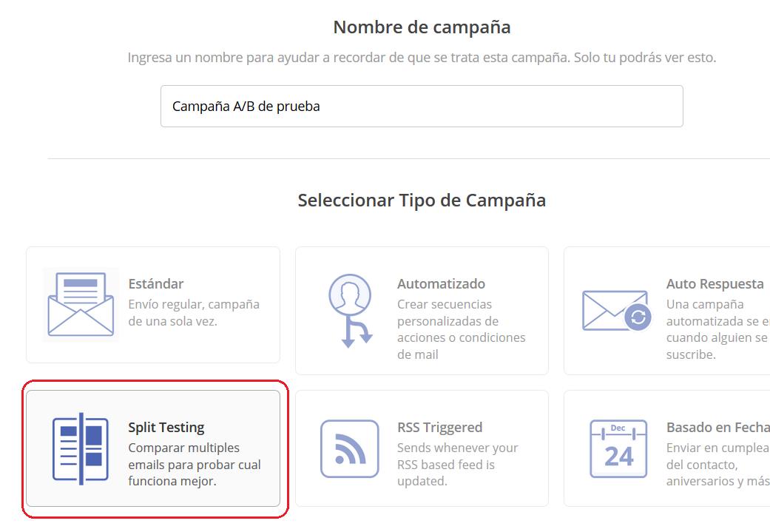Choose the RSS Triggered title text
Screen dimensions: 770x532
439,427
